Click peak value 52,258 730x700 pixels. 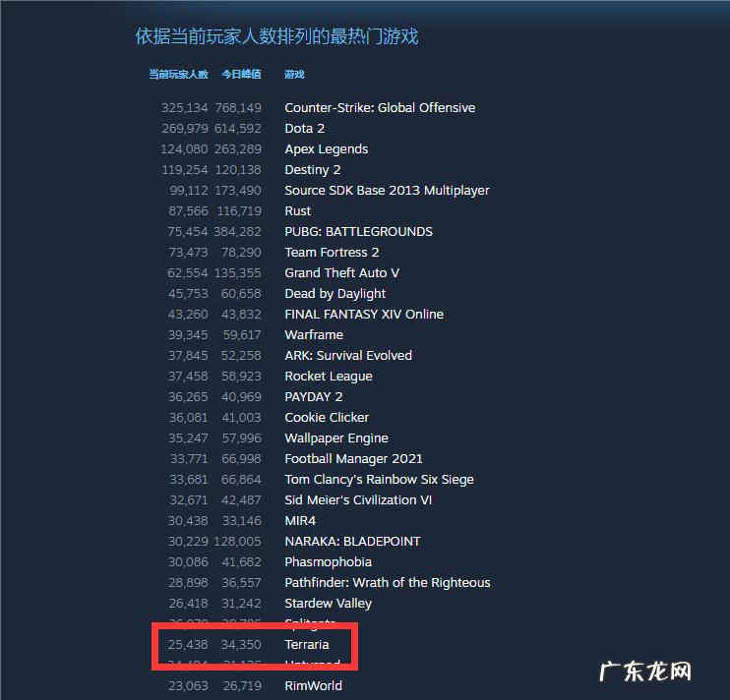point(241,356)
